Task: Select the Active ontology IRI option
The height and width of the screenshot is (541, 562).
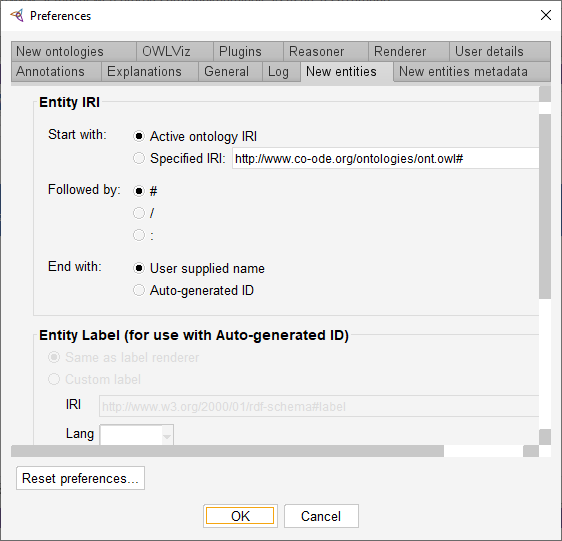Action: click(139, 136)
